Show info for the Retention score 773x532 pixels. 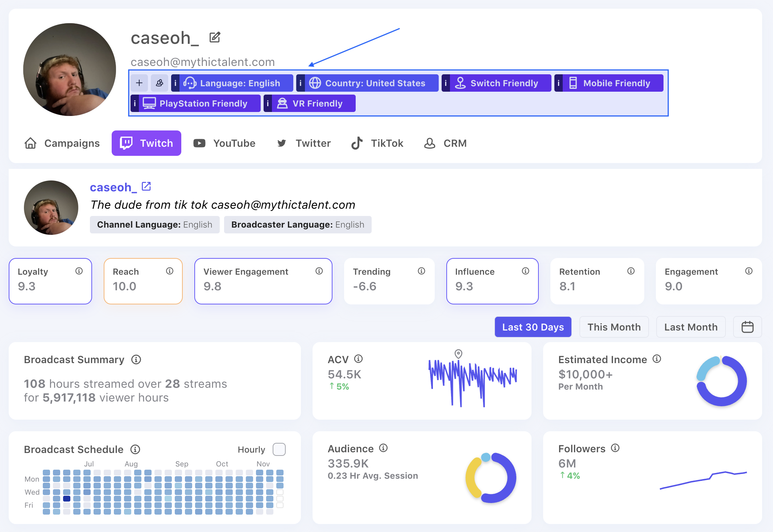[631, 271]
